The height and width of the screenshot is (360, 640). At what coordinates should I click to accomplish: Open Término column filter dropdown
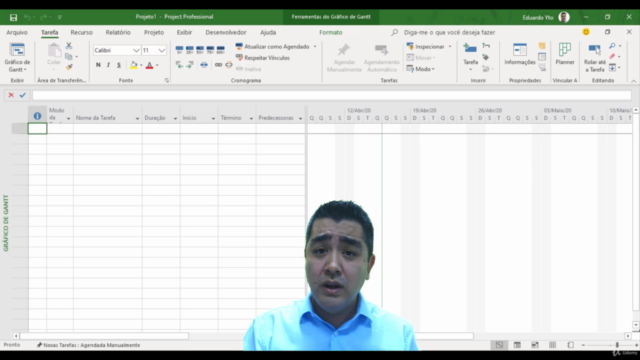pyautogui.click(x=251, y=118)
